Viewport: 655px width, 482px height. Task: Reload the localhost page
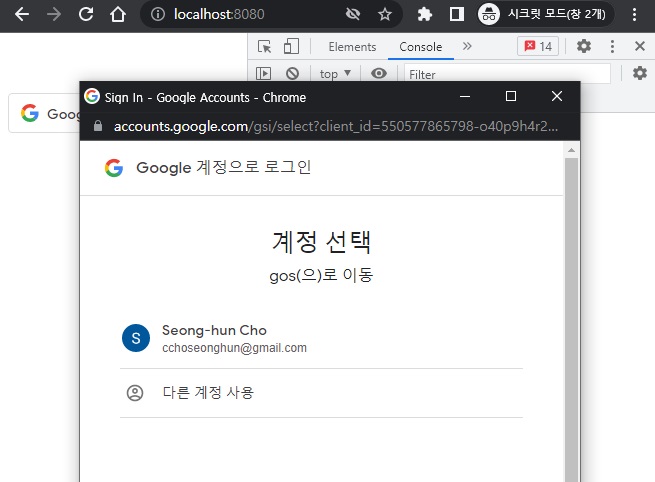click(x=86, y=14)
